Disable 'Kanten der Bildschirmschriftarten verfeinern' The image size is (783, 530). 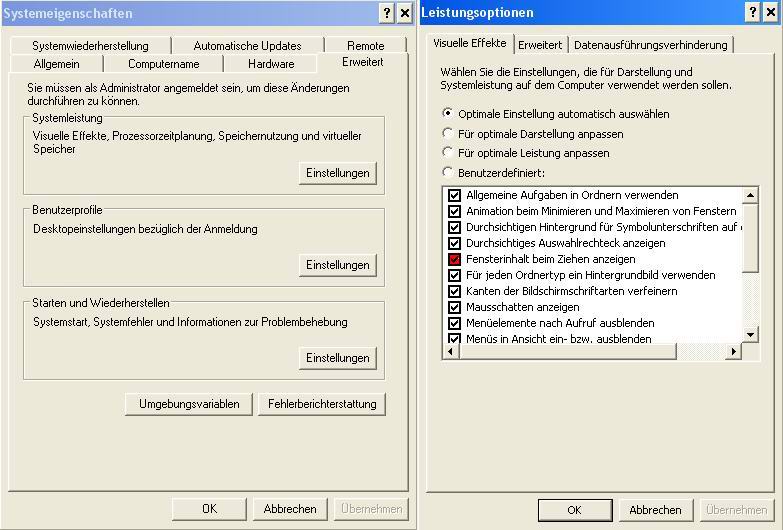[x=454, y=291]
